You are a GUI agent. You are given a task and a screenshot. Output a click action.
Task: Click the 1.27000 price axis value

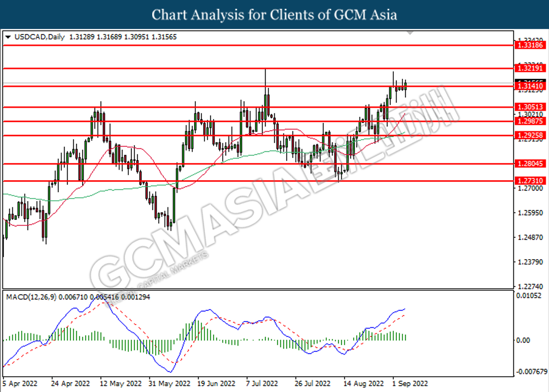click(x=530, y=188)
